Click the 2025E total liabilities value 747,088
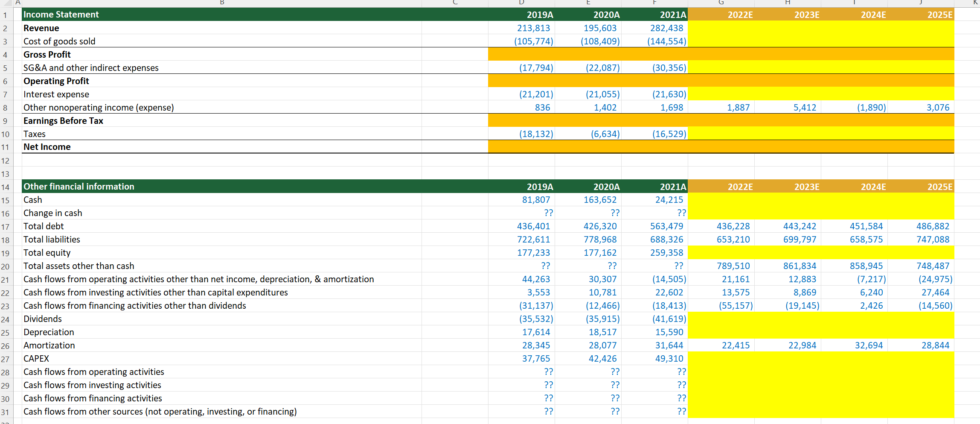980x424 pixels. pos(933,240)
